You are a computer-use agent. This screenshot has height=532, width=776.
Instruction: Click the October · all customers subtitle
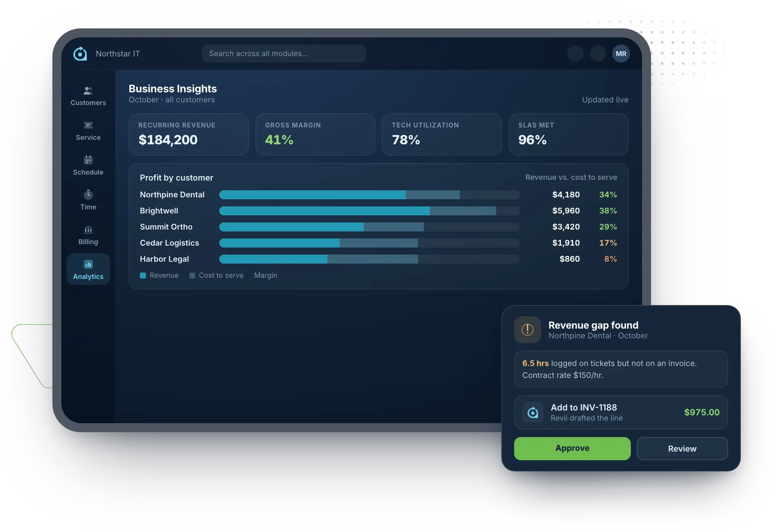[172, 99]
